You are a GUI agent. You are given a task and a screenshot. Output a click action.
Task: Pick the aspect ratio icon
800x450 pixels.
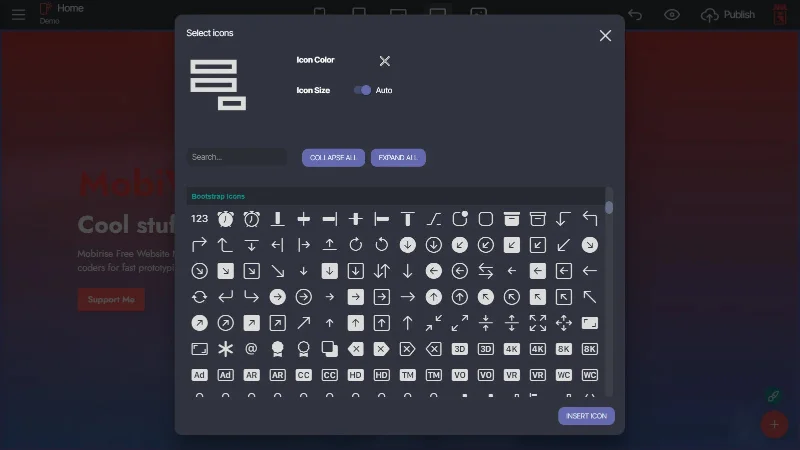point(199,349)
